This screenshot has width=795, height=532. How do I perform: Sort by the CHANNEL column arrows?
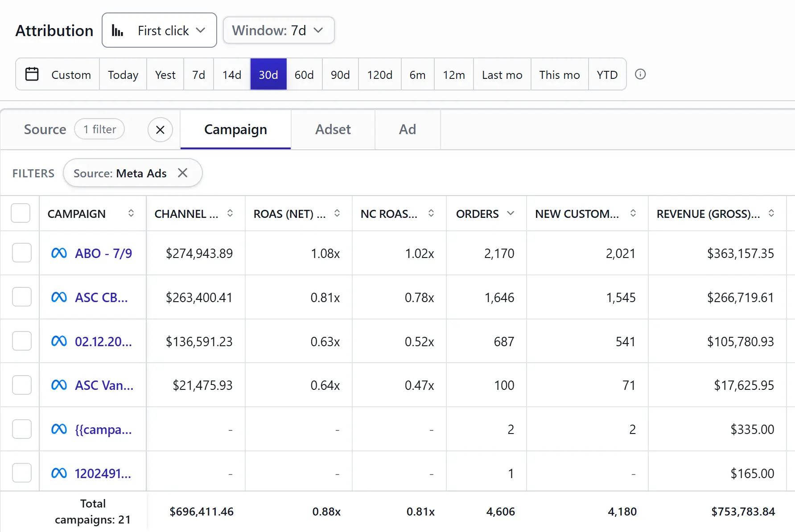pos(230,213)
